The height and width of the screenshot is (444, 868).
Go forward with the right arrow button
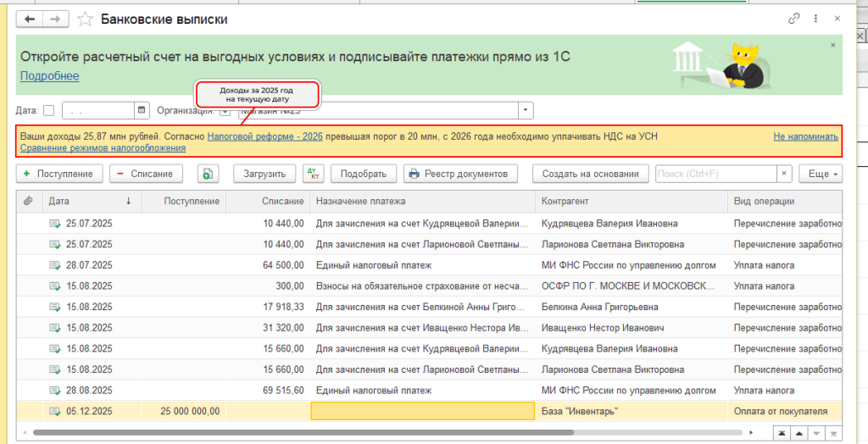pos(56,19)
